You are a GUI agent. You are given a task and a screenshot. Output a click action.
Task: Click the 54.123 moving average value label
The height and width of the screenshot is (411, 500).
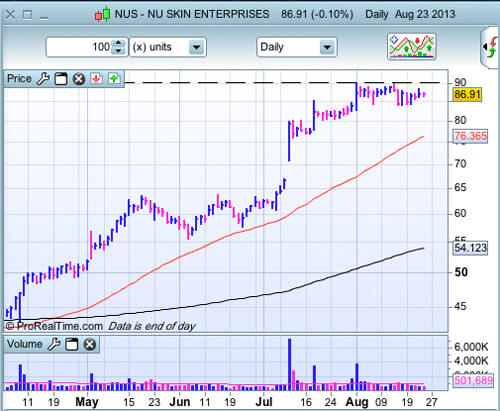(470, 248)
